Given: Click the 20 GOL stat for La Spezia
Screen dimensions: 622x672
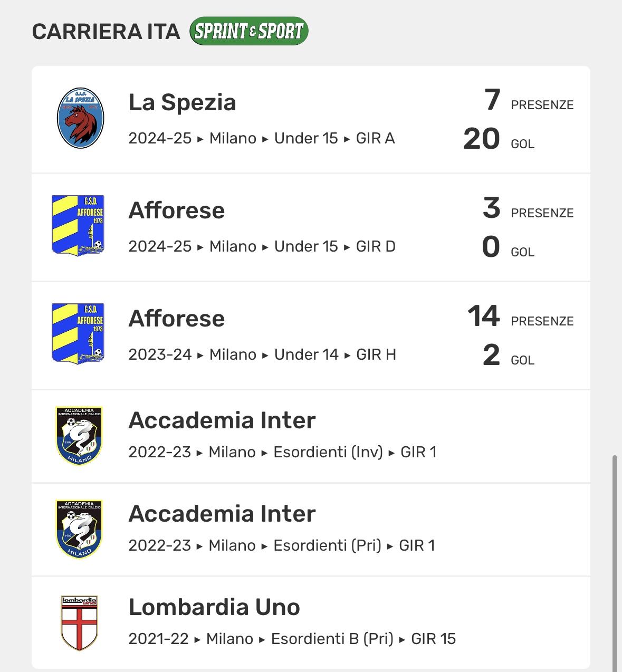Looking at the screenshot, I should pos(498,139).
